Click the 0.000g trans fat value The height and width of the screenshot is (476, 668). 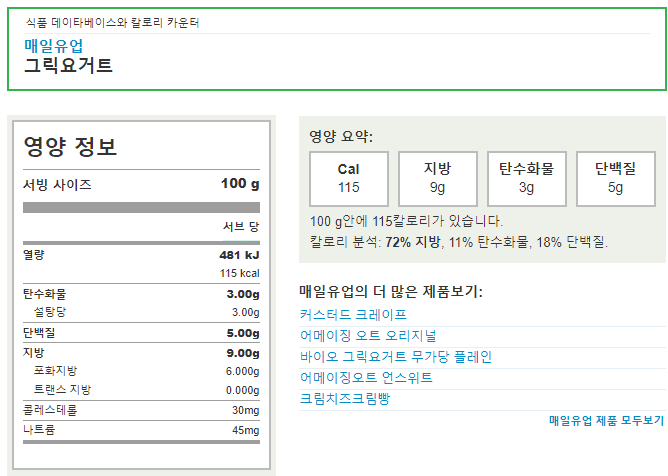tap(242, 390)
